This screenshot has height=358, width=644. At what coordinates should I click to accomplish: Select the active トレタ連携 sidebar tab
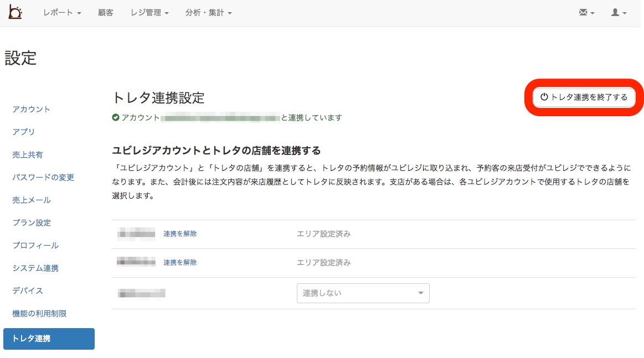(x=49, y=339)
